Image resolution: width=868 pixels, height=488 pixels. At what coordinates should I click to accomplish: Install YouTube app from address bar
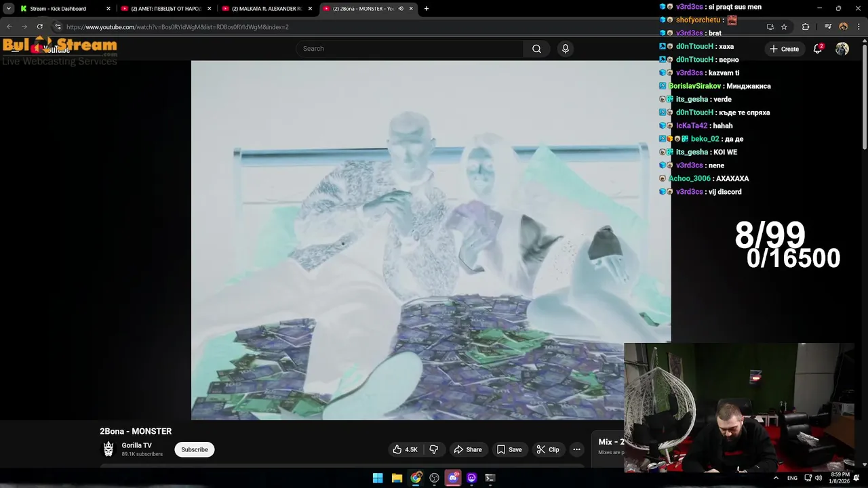(x=770, y=26)
